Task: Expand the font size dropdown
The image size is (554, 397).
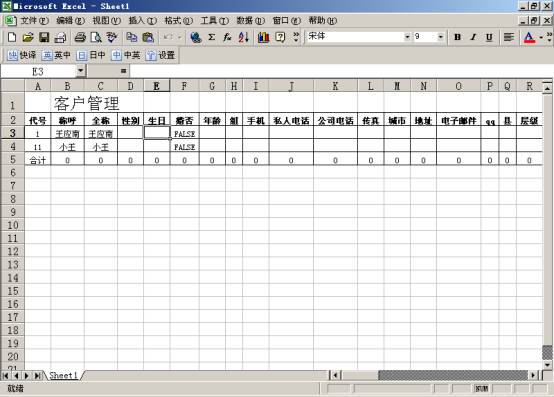Action: (441, 37)
